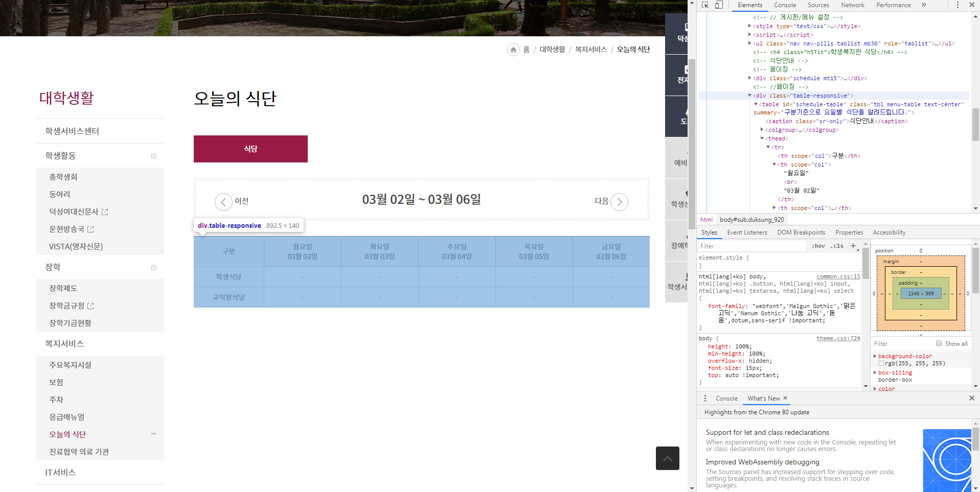The height and width of the screenshot is (492, 980).
Task: Select the html breadcrumb in DevTools
Action: pyautogui.click(x=706, y=220)
